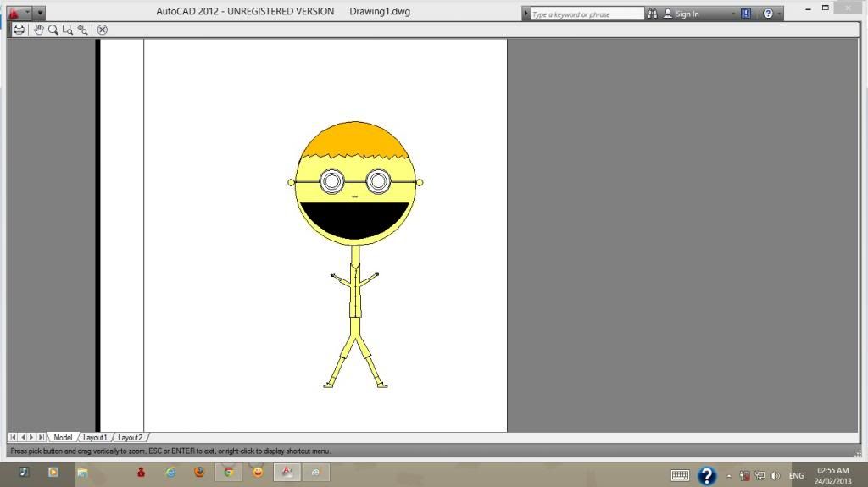Jump to last layout tab arrow
868x487 pixels.
(x=41, y=437)
